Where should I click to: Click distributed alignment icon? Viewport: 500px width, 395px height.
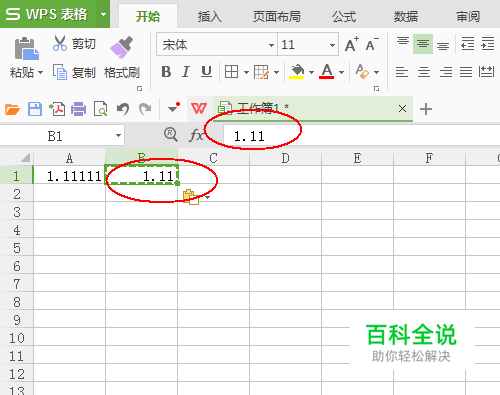pos(486,71)
